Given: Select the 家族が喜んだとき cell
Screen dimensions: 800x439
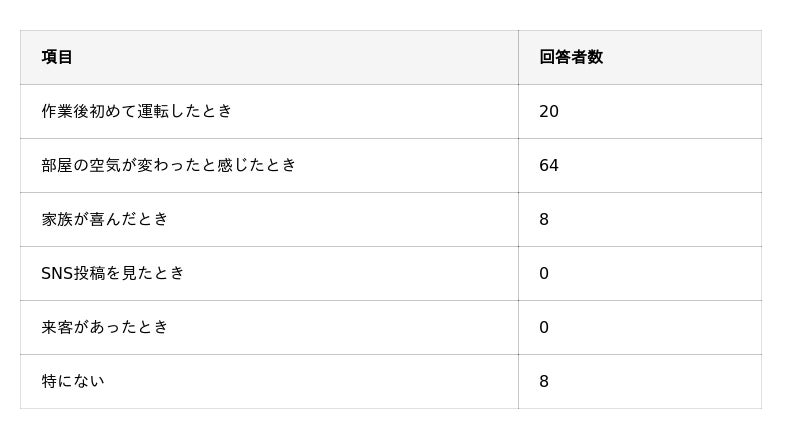Looking at the screenshot, I should 105,219.
